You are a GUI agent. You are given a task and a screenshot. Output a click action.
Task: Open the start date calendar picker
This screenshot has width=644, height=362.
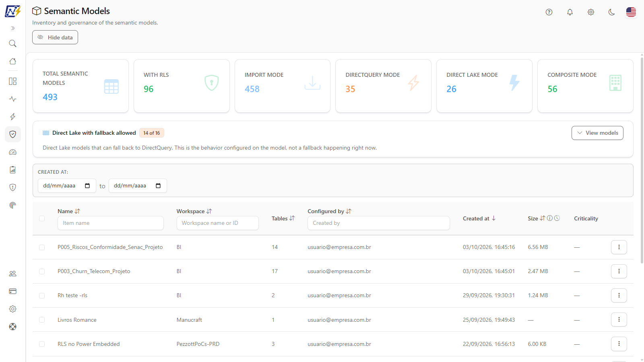[87, 186]
